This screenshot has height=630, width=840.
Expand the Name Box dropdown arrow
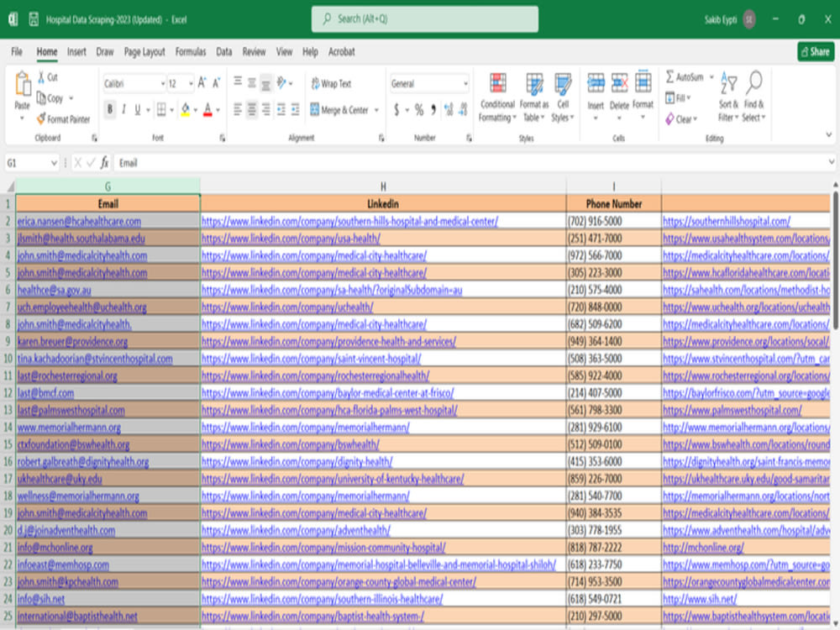tap(54, 163)
